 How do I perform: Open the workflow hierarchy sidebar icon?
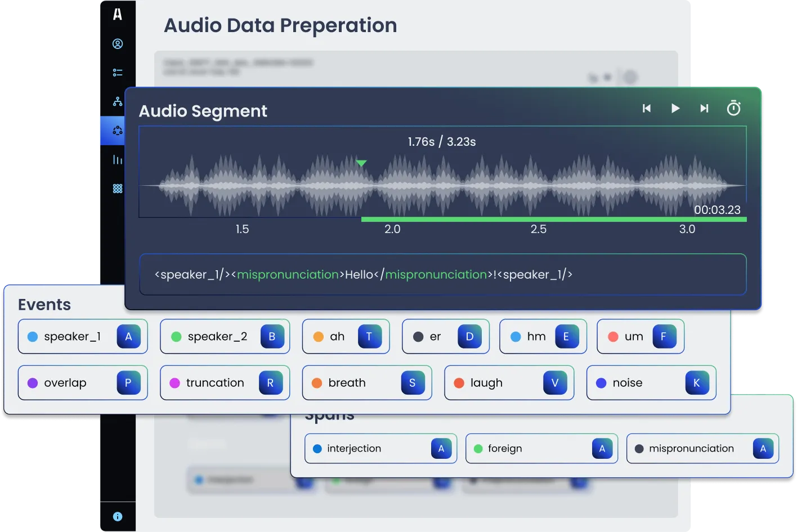117,101
